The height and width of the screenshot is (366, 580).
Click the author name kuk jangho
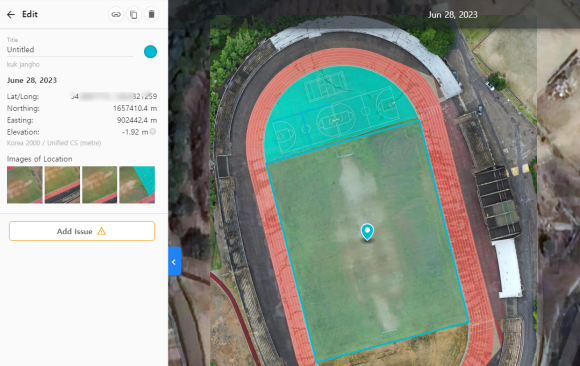23,64
